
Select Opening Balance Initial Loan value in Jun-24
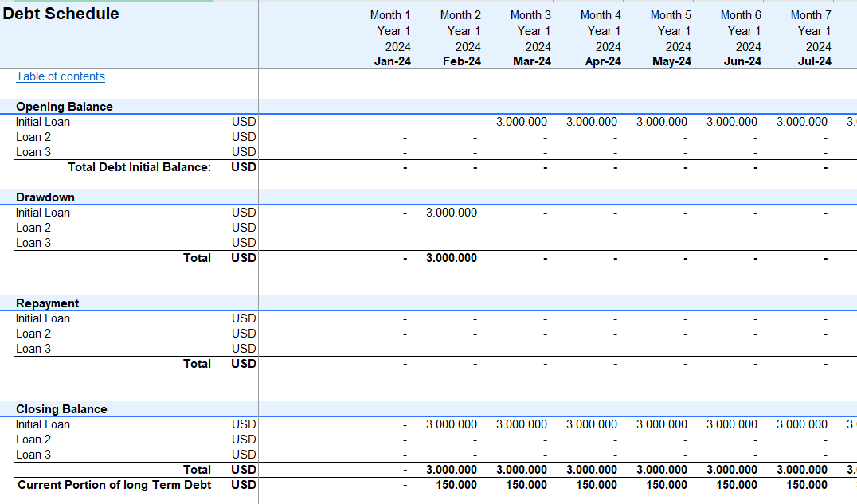732,122
